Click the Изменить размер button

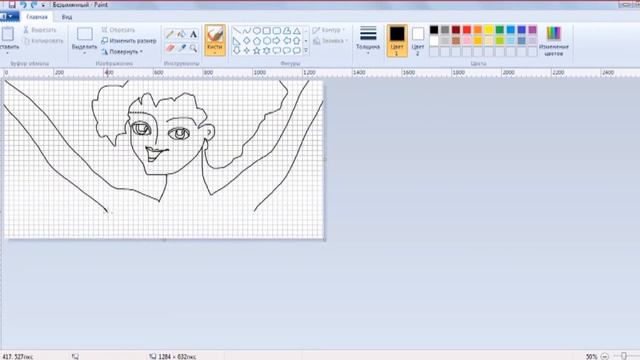point(129,41)
